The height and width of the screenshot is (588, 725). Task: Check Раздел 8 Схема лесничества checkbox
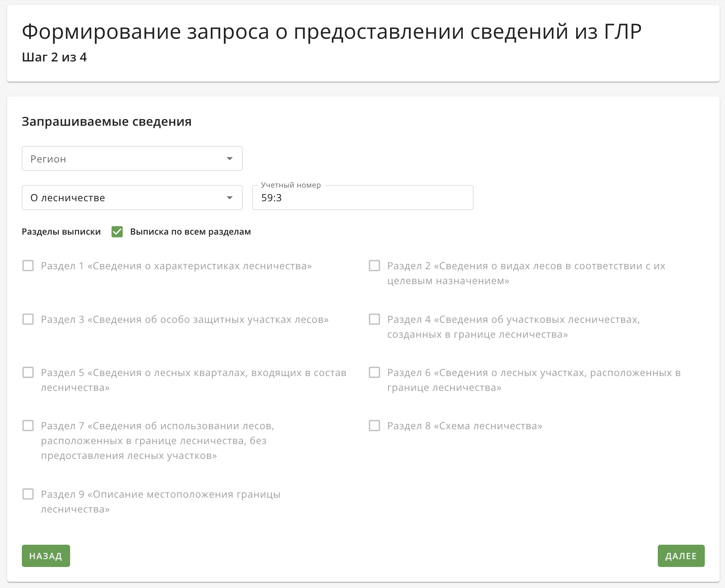pyautogui.click(x=374, y=426)
